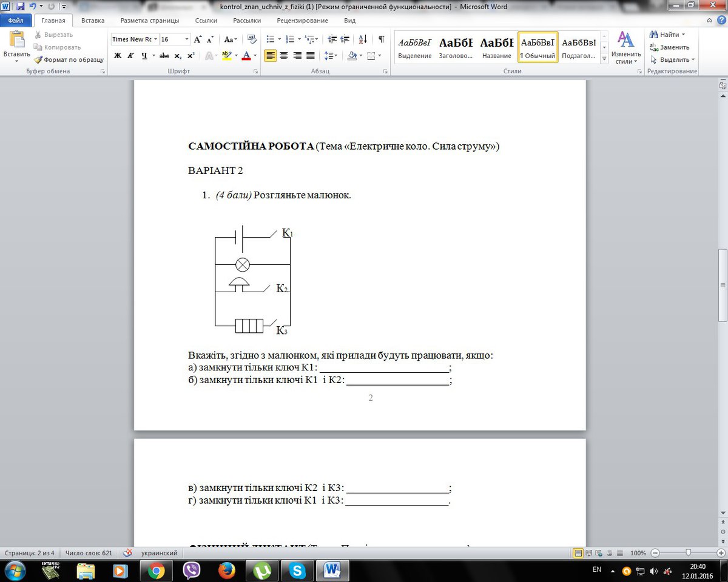The width and height of the screenshot is (728, 582).
Task: Switch to the Рецензирование tab
Action: pyautogui.click(x=301, y=20)
